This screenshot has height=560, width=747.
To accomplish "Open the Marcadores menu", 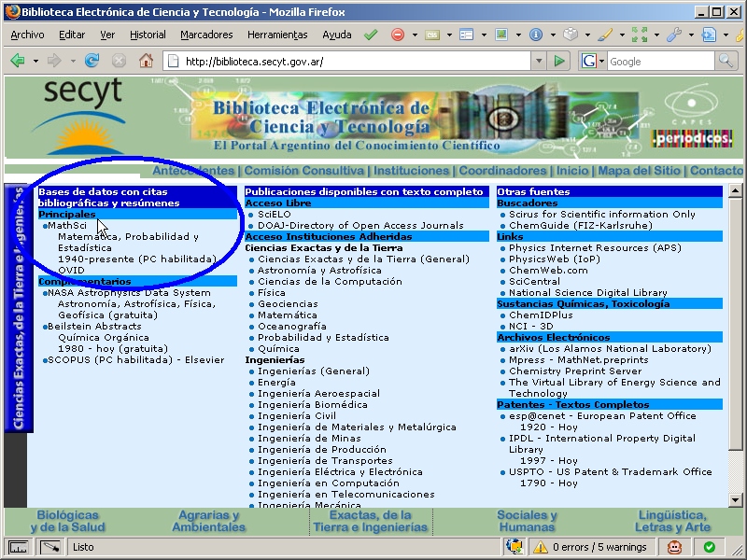I will pyautogui.click(x=206, y=35).
